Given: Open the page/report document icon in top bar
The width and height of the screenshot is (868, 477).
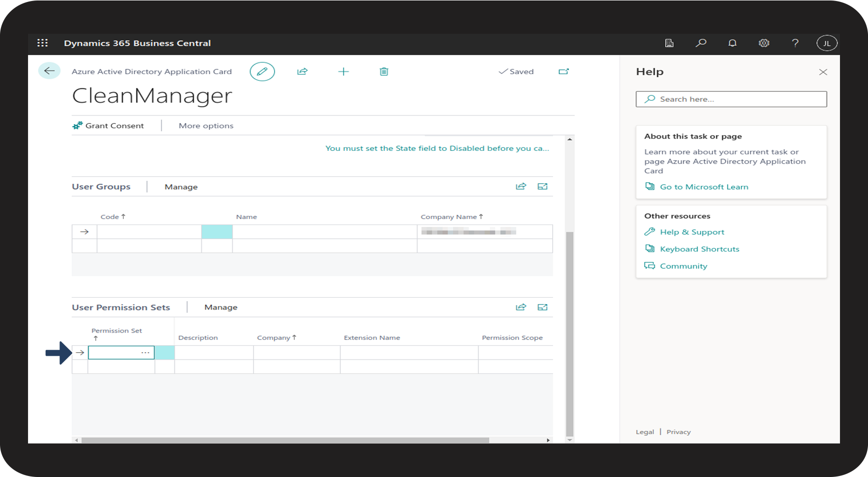Looking at the screenshot, I should pyautogui.click(x=669, y=43).
